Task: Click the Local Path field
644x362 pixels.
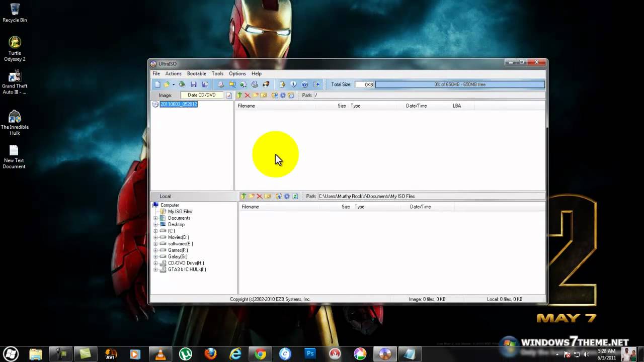Action: [x=431, y=196]
